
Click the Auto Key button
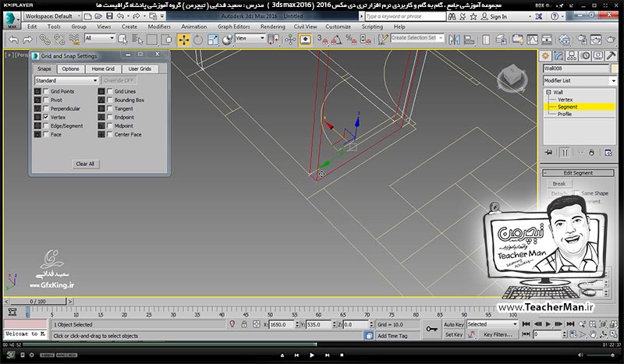tap(454, 324)
